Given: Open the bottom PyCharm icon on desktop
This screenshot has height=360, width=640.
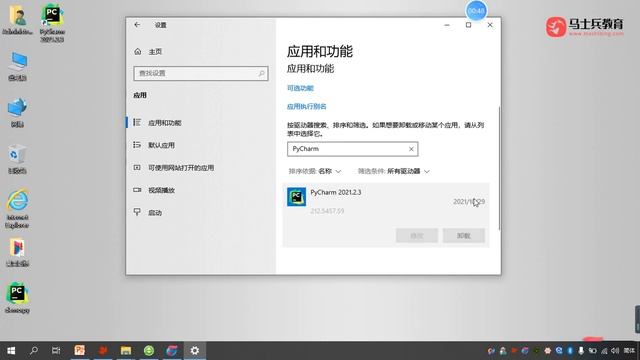Looking at the screenshot, I should [17, 298].
